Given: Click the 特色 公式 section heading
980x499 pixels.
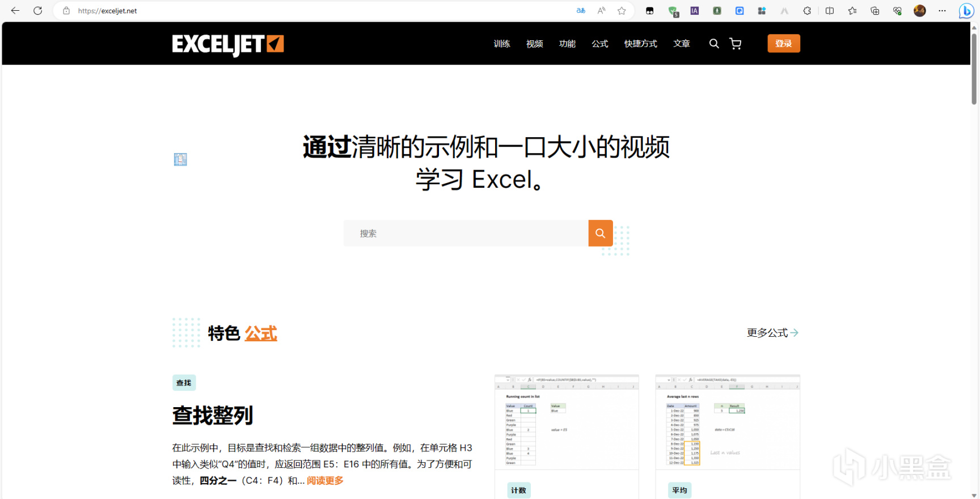Looking at the screenshot, I should point(243,333).
